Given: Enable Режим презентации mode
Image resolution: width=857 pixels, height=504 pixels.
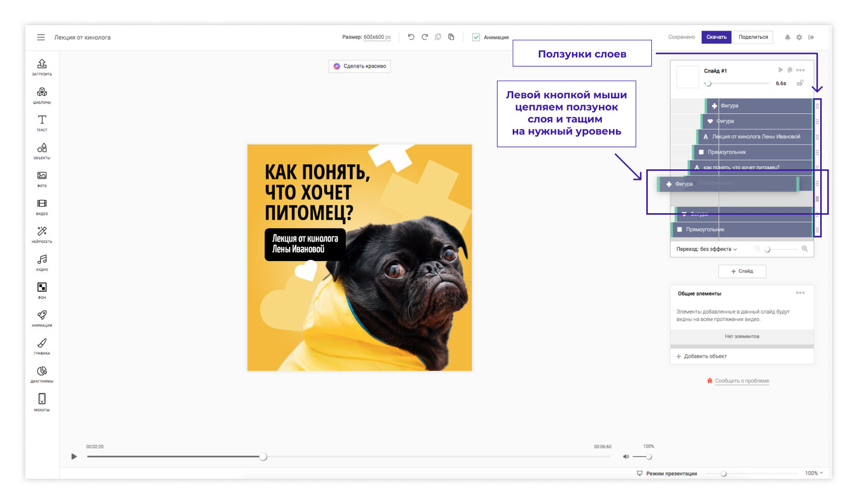Looking at the screenshot, I should (667, 474).
